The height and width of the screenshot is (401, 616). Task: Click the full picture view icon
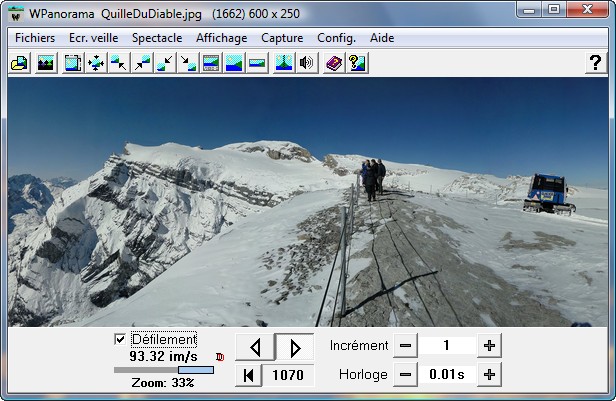tap(234, 63)
